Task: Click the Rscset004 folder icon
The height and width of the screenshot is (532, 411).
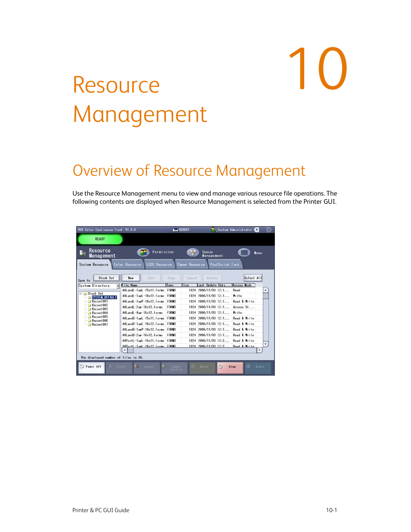Action: tap(90, 313)
